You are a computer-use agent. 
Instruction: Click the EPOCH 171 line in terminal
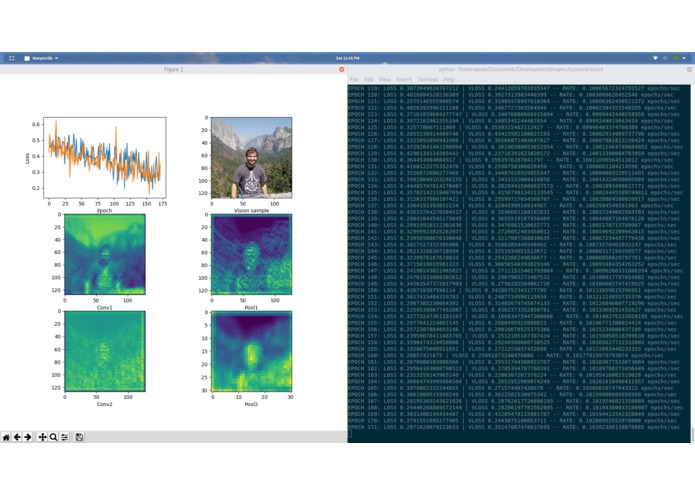[514, 427]
